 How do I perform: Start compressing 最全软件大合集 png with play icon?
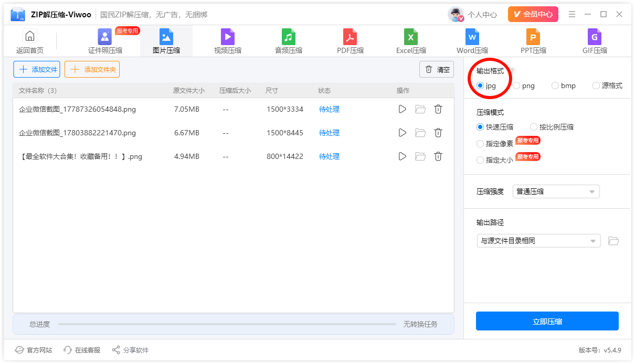point(403,156)
